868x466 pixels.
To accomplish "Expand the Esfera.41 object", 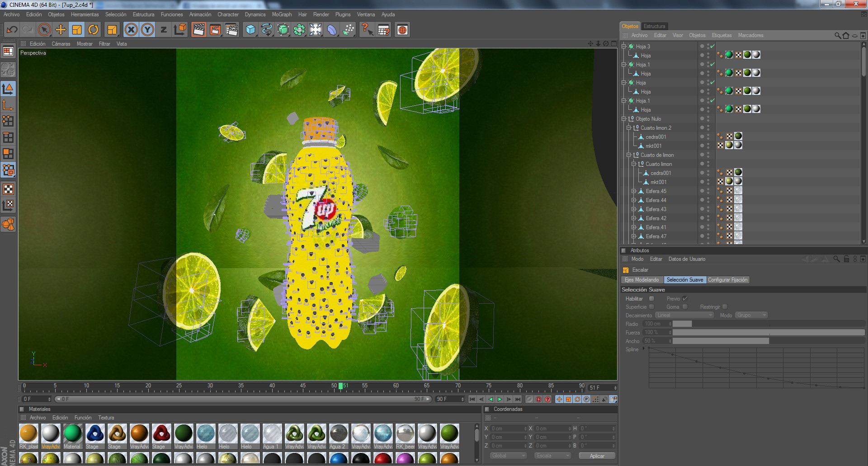I will [634, 227].
